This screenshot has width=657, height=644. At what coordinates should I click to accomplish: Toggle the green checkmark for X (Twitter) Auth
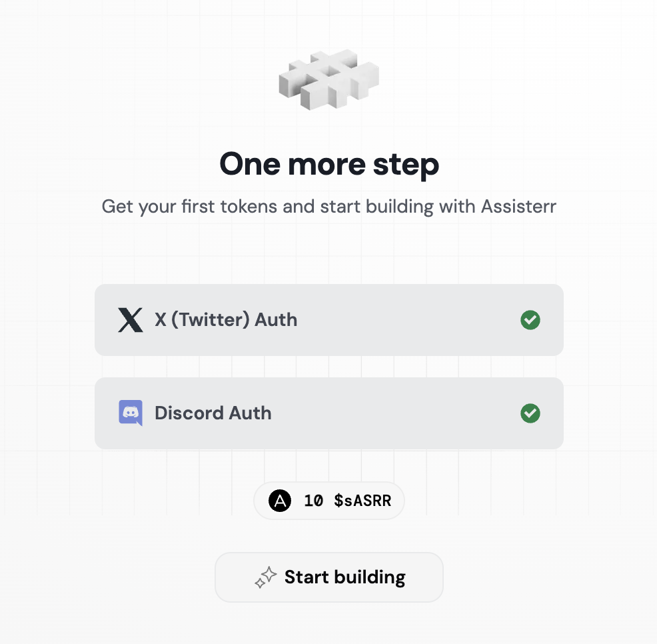(x=530, y=320)
